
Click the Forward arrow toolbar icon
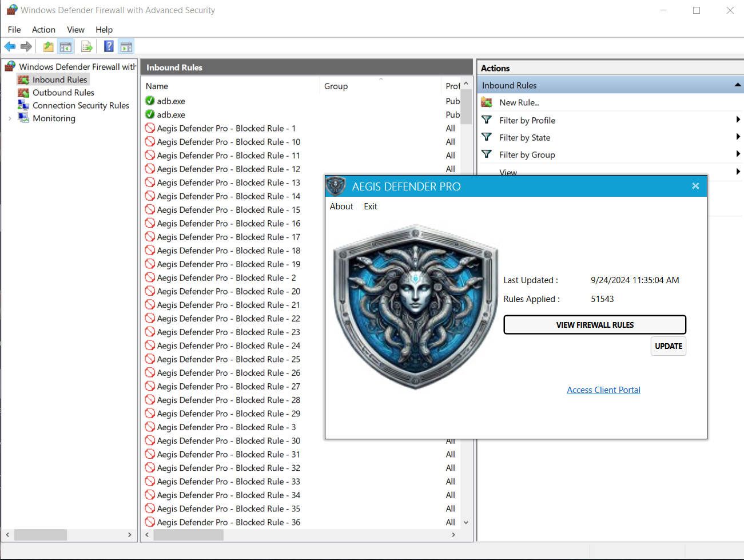pyautogui.click(x=26, y=46)
